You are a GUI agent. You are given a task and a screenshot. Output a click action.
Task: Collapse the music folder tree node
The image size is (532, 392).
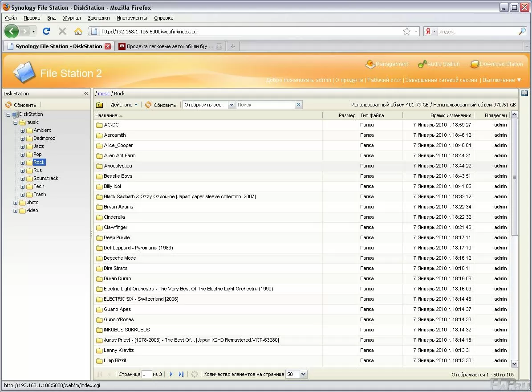pos(16,122)
